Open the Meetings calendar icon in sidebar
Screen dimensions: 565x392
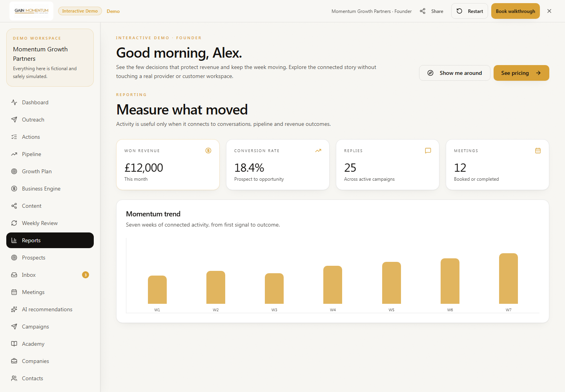14,292
